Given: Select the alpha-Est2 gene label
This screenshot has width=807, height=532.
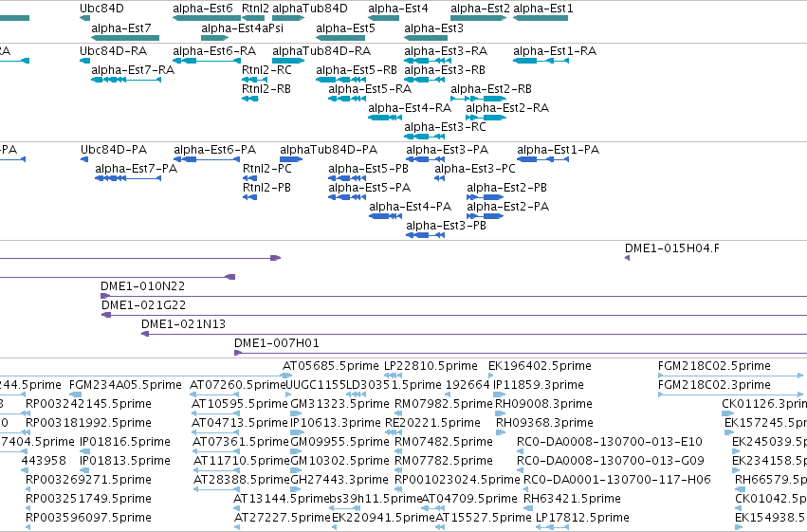Looking at the screenshot, I should (480, 9).
